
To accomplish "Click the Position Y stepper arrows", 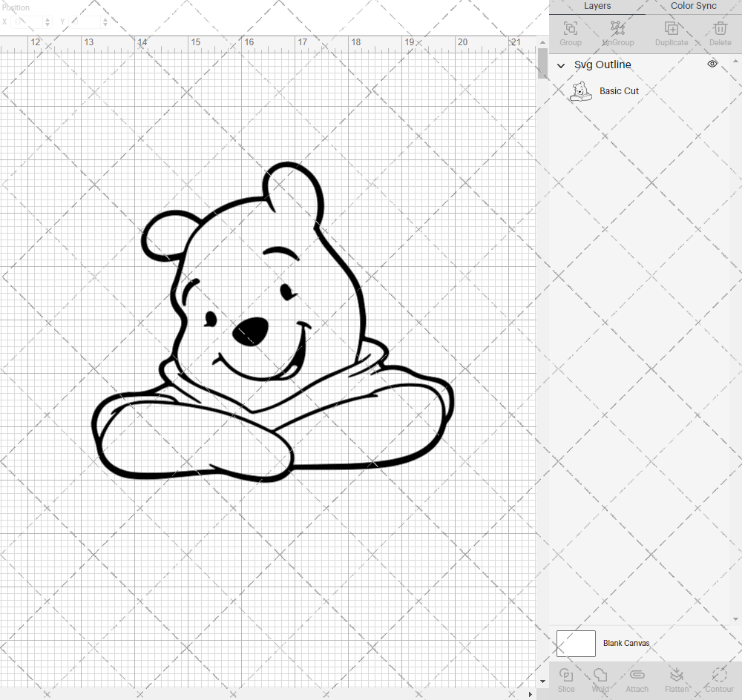I will 105,22.
